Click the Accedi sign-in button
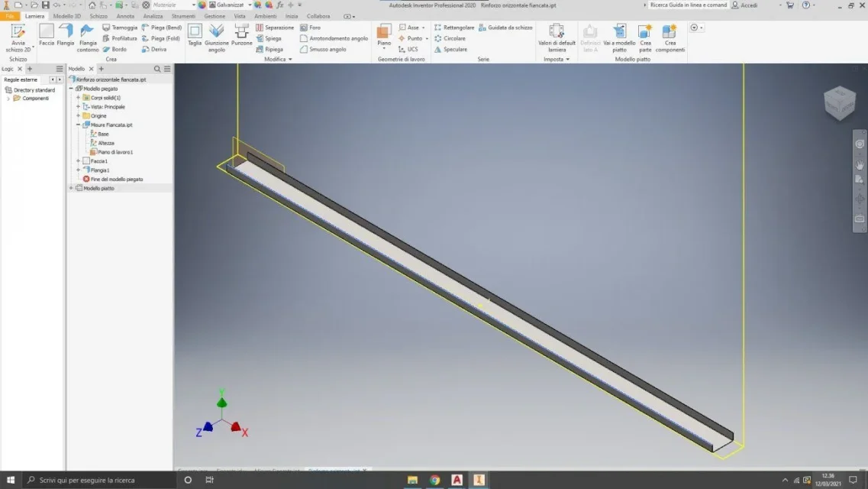Image resolution: width=868 pixels, height=489 pixels. (x=745, y=5)
